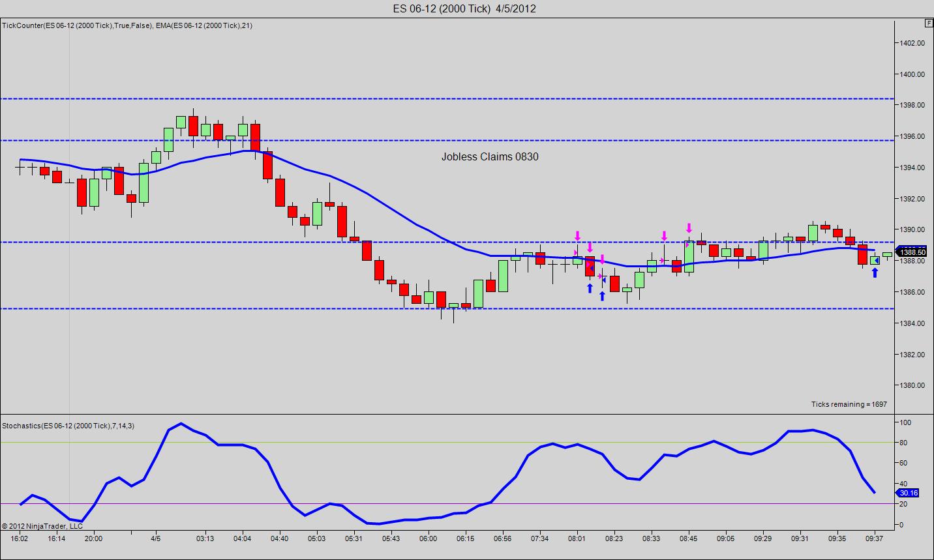The width and height of the screenshot is (934, 560).
Task: Click the 40 label on Stochastics axis
Action: pos(903,484)
